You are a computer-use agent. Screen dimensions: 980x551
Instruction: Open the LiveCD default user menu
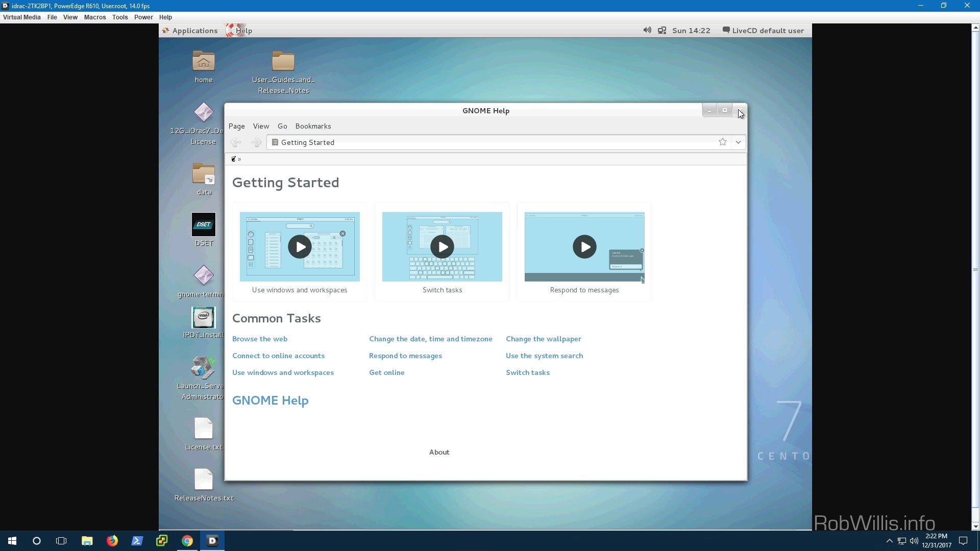point(763,31)
